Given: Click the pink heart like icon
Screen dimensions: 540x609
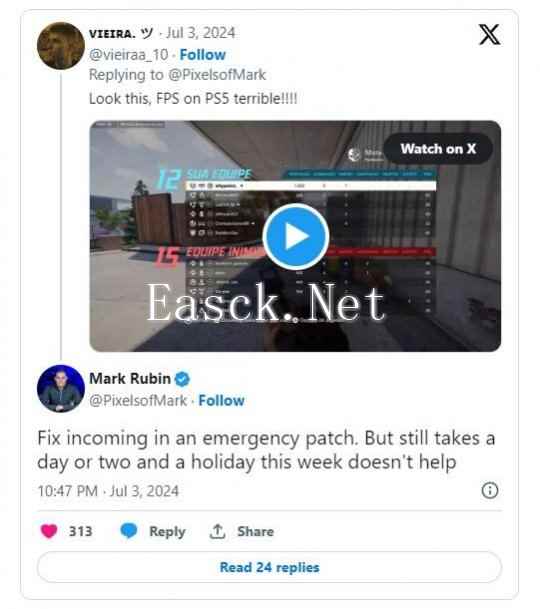Looking at the screenshot, I should pos(49,531).
